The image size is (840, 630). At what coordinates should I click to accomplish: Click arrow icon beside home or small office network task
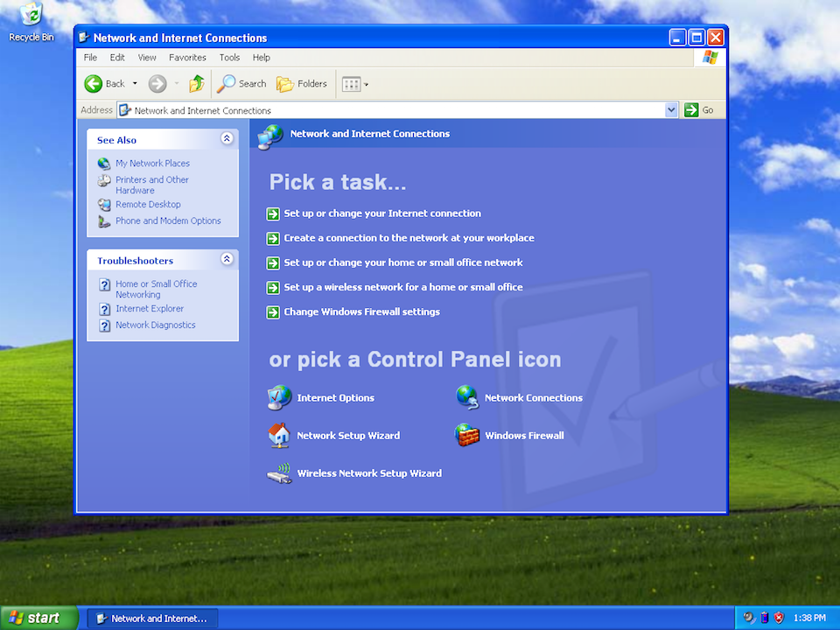click(x=273, y=263)
